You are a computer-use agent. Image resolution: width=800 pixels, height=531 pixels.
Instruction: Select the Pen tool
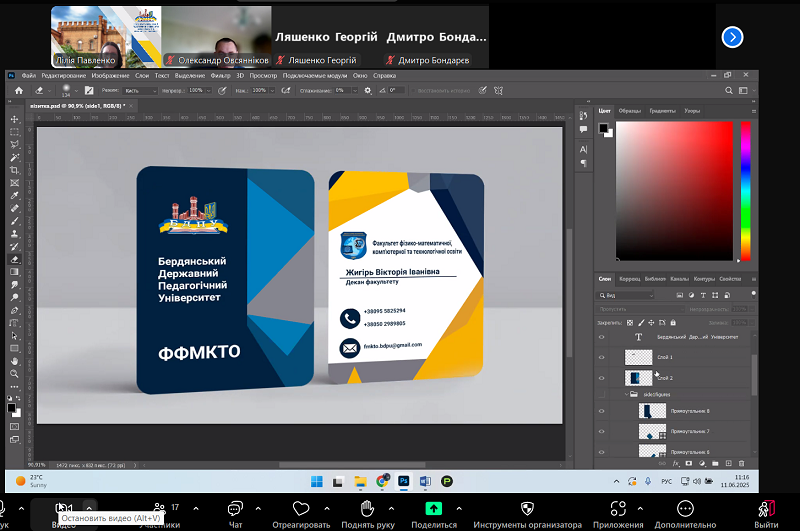pos(14,310)
